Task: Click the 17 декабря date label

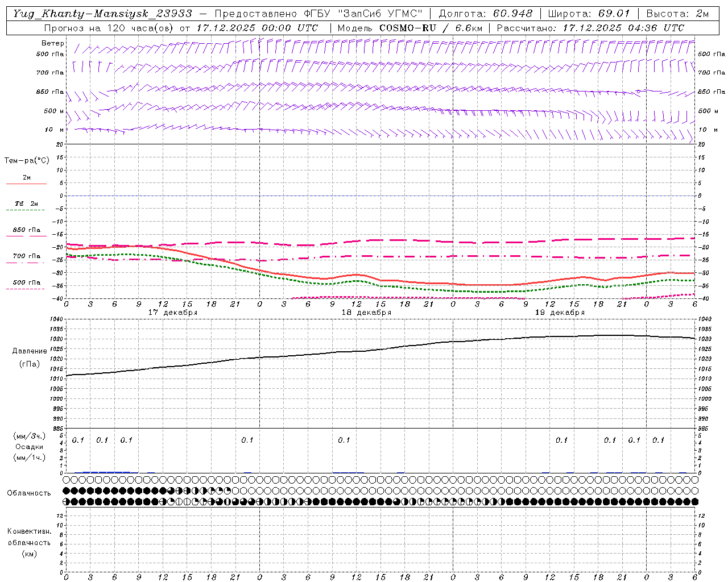Action: pos(173,313)
